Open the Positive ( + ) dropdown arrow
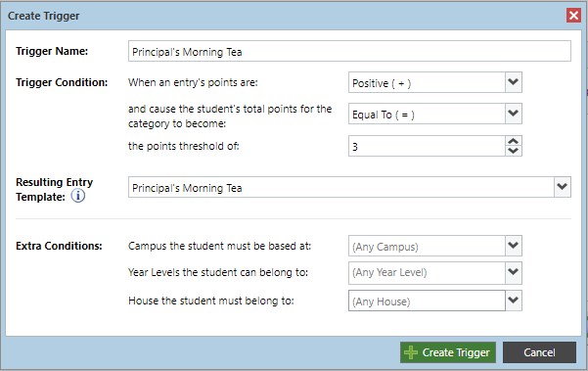The image size is (588, 371). click(514, 82)
